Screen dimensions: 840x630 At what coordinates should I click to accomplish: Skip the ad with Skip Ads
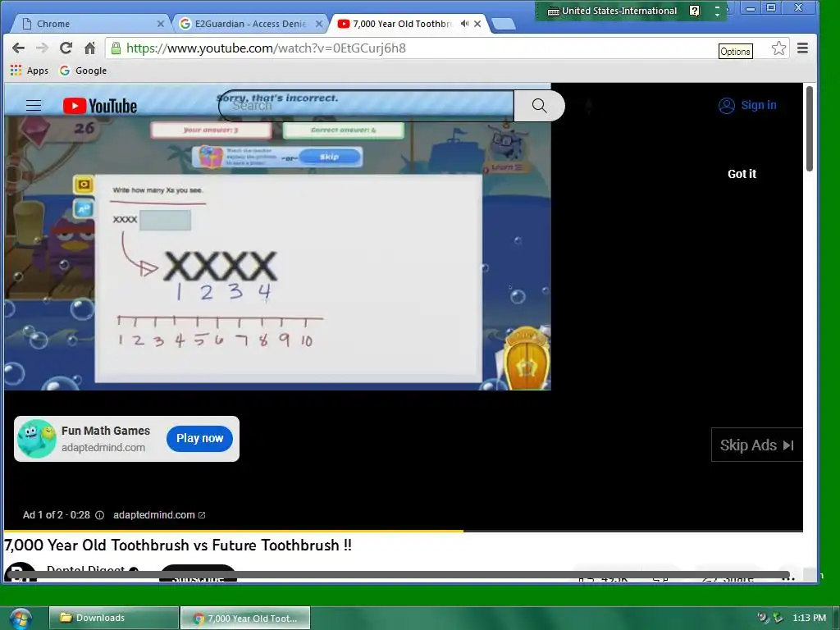tap(756, 445)
